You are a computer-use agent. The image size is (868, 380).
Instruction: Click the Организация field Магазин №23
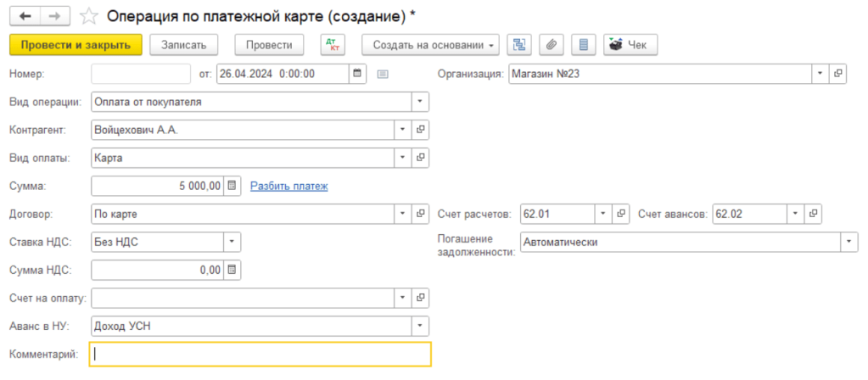coord(660,74)
